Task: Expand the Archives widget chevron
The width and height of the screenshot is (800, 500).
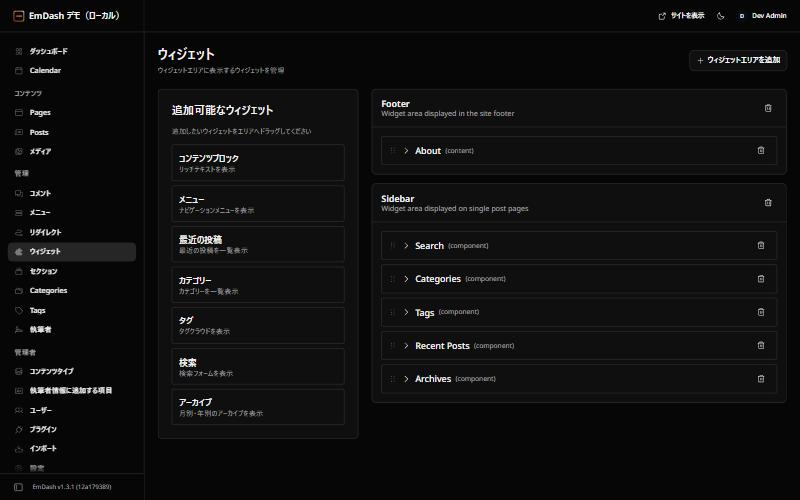Action: pyautogui.click(x=406, y=379)
